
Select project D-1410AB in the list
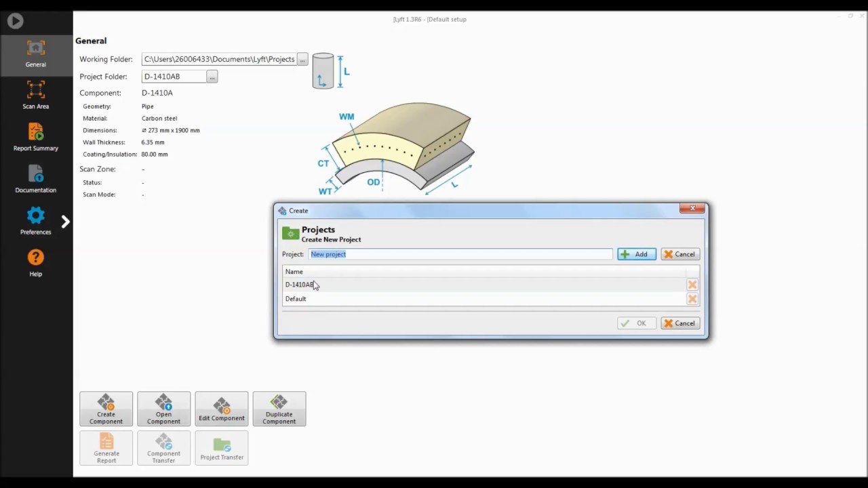pyautogui.click(x=485, y=285)
